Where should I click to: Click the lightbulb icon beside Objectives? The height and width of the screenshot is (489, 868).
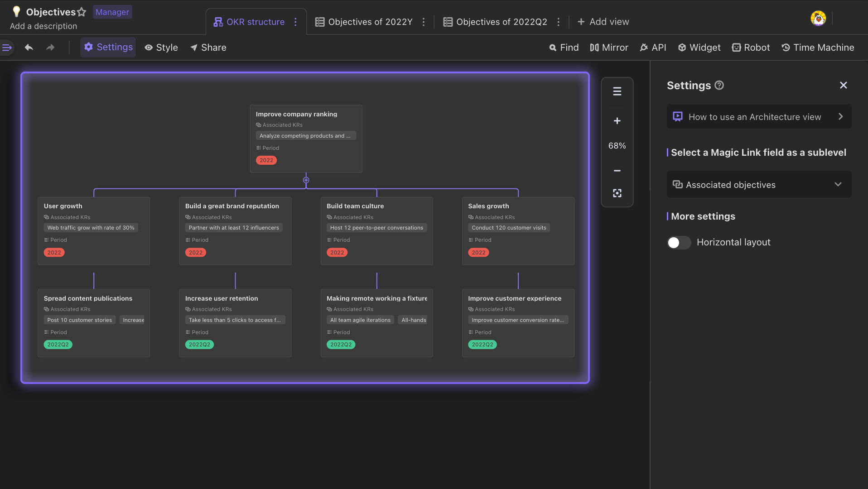[16, 12]
